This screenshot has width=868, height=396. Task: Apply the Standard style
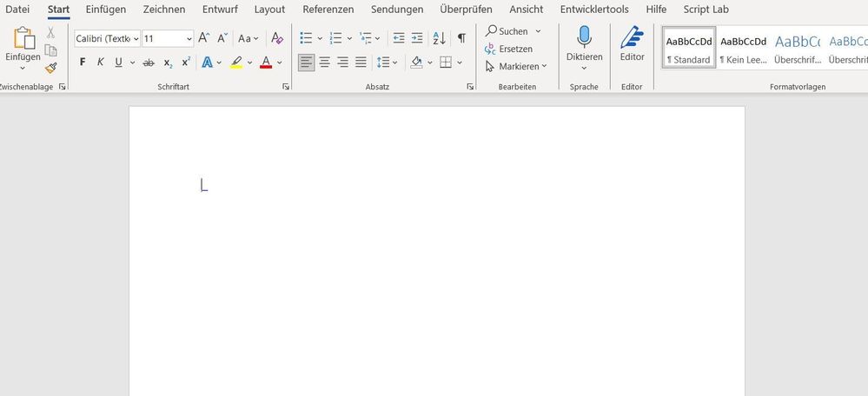pyautogui.click(x=689, y=48)
